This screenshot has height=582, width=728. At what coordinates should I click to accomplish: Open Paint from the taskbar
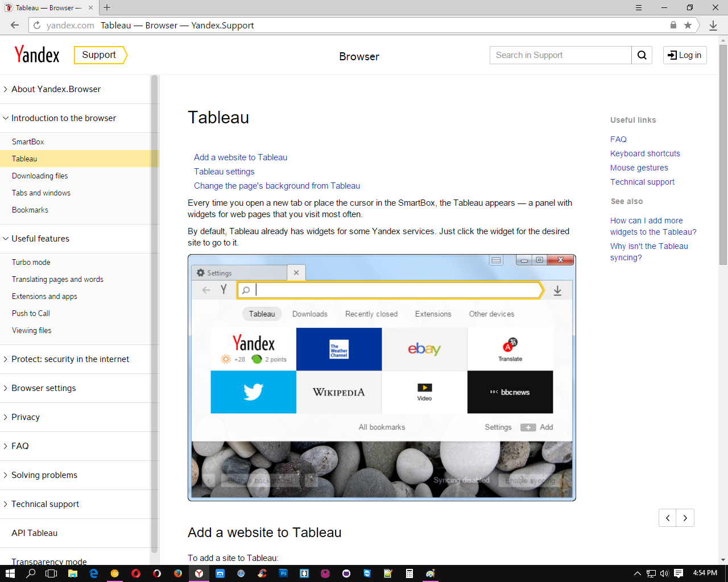[431, 573]
